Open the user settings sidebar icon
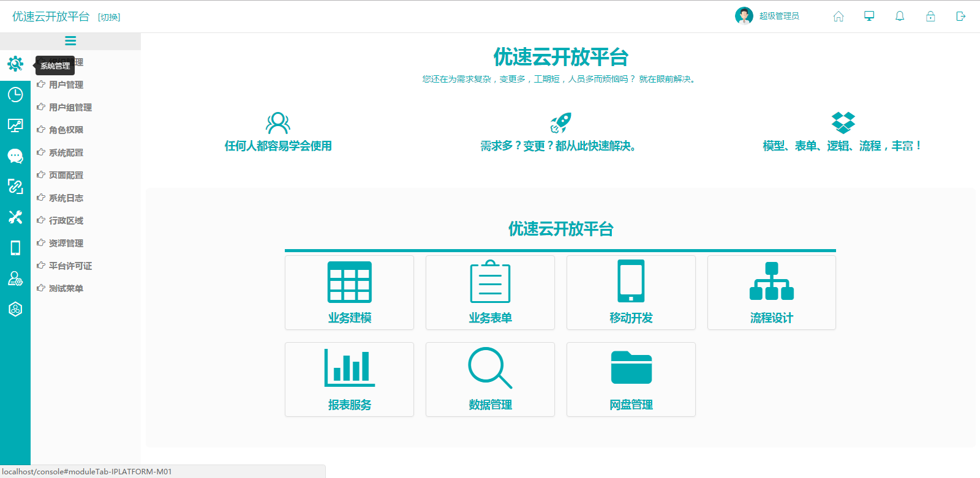The image size is (980, 478). pyautogui.click(x=15, y=278)
